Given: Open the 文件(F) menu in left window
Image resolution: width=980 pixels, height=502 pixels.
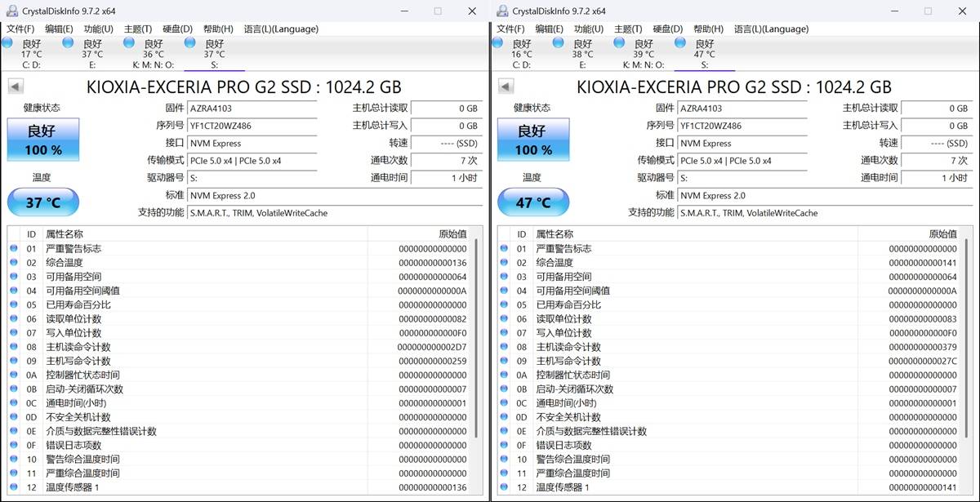Looking at the screenshot, I should tap(20, 29).
